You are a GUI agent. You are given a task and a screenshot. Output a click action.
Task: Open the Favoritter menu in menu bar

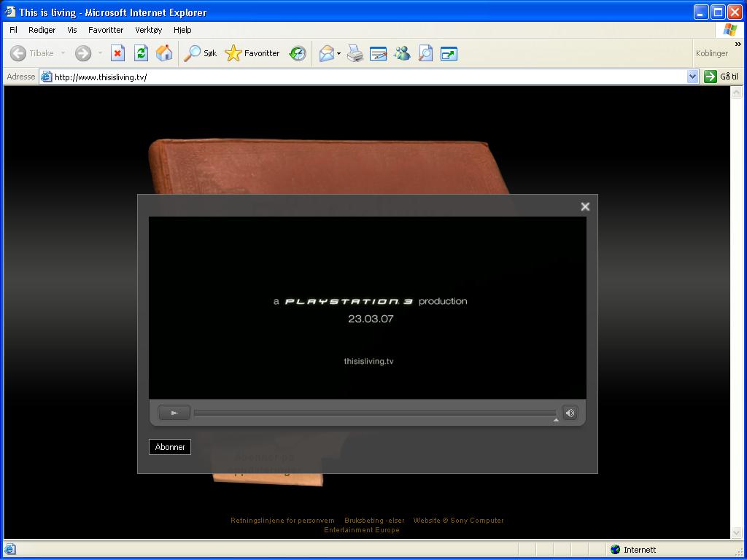[106, 30]
